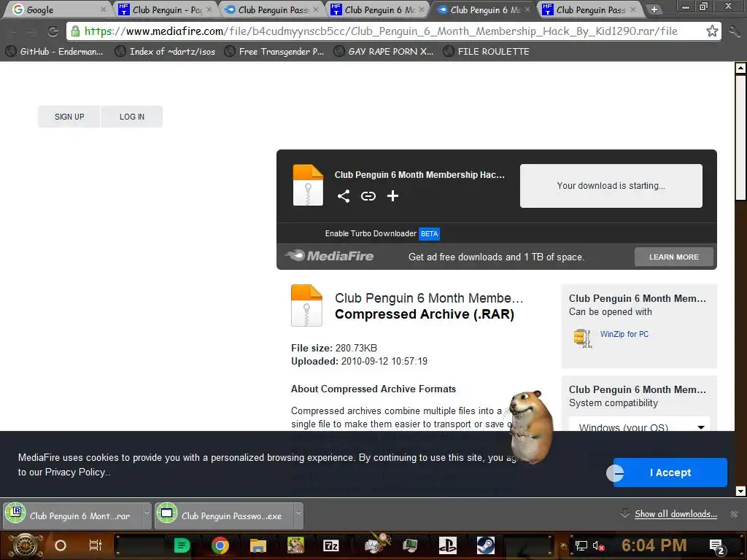
Task: Open Cortana search circle
Action: click(61, 545)
